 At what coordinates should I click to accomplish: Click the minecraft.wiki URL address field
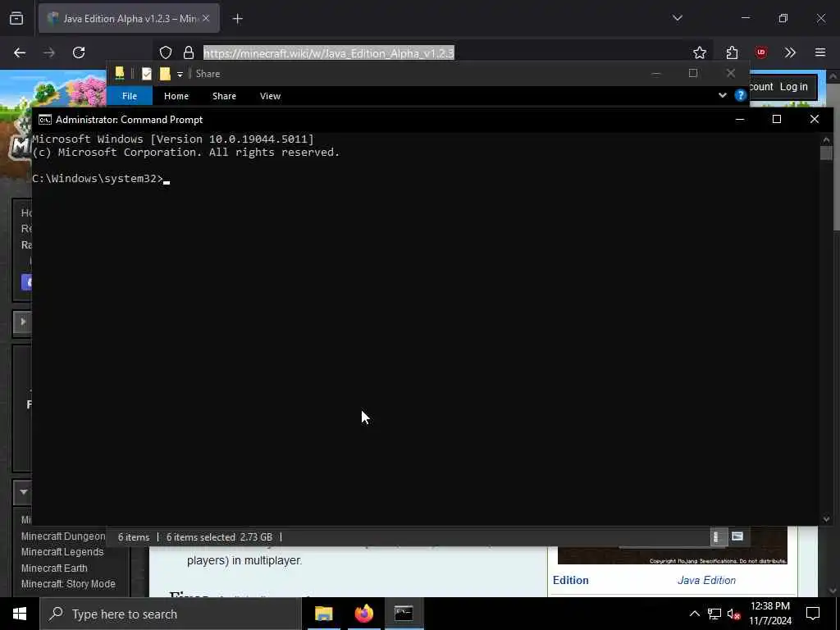[x=328, y=53]
